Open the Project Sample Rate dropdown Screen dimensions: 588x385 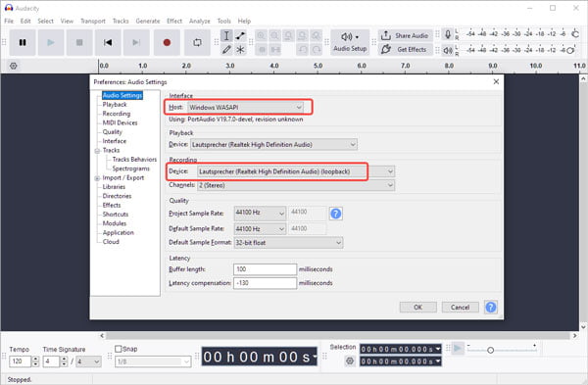[x=260, y=213]
